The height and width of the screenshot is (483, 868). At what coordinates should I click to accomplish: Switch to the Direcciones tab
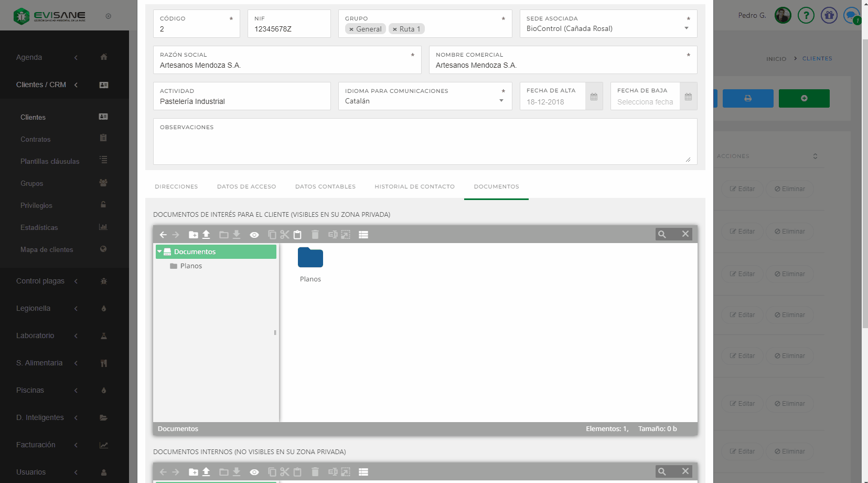tap(176, 187)
